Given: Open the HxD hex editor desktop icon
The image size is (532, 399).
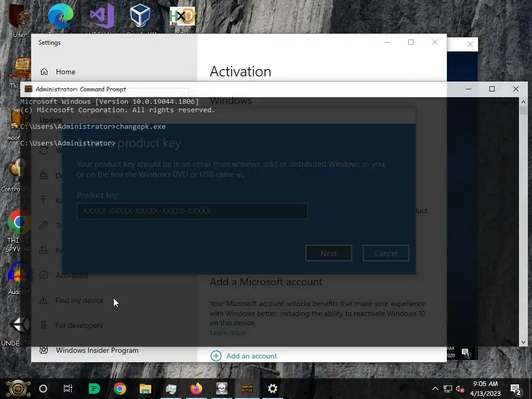Looking at the screenshot, I should pos(182,16).
